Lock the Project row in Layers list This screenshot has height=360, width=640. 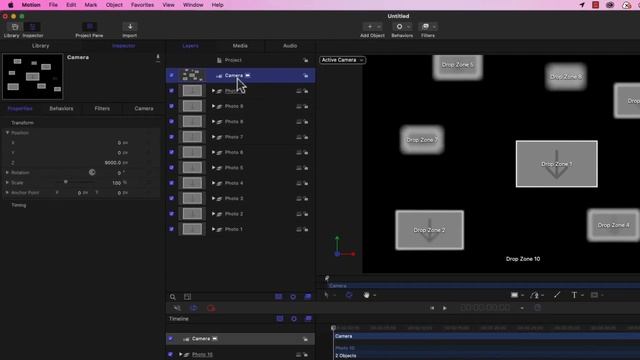coord(306,60)
